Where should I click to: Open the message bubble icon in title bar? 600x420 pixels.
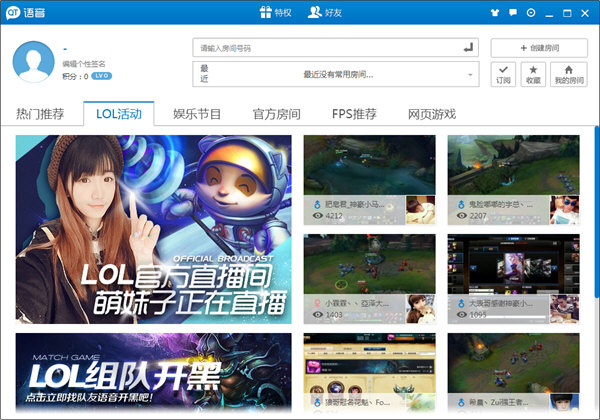pos(512,13)
